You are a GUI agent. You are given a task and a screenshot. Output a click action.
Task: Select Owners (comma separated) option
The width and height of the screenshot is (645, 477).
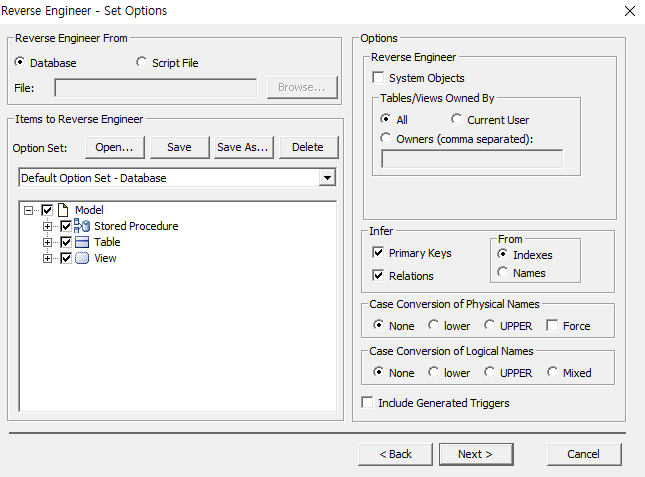click(385, 138)
